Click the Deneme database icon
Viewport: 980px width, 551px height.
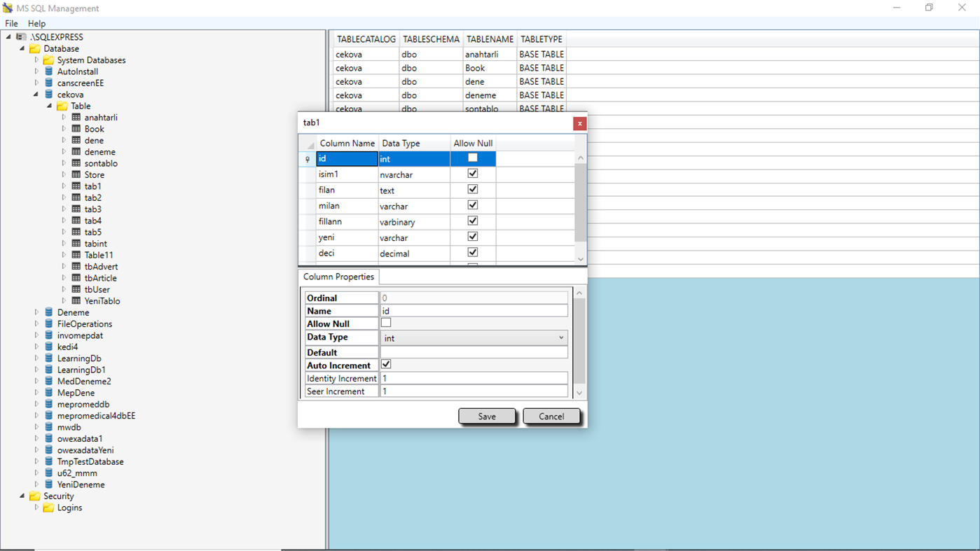coord(48,312)
